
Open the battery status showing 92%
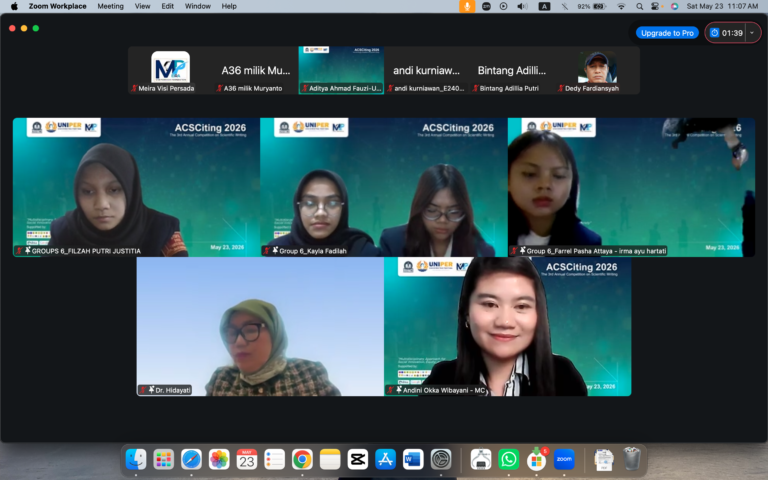[591, 6]
